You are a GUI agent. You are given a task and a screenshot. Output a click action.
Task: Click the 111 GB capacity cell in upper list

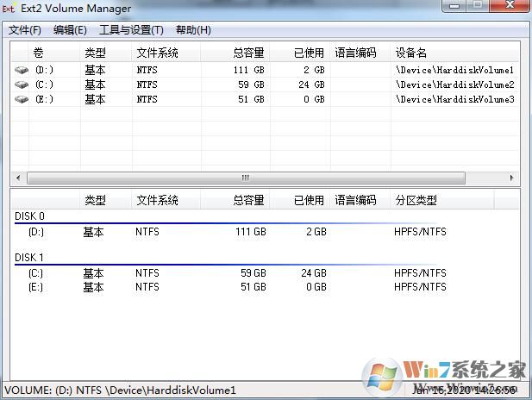point(249,70)
